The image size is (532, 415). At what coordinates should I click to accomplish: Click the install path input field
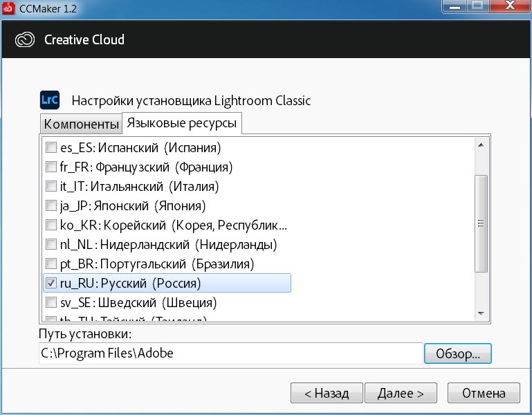point(230,353)
